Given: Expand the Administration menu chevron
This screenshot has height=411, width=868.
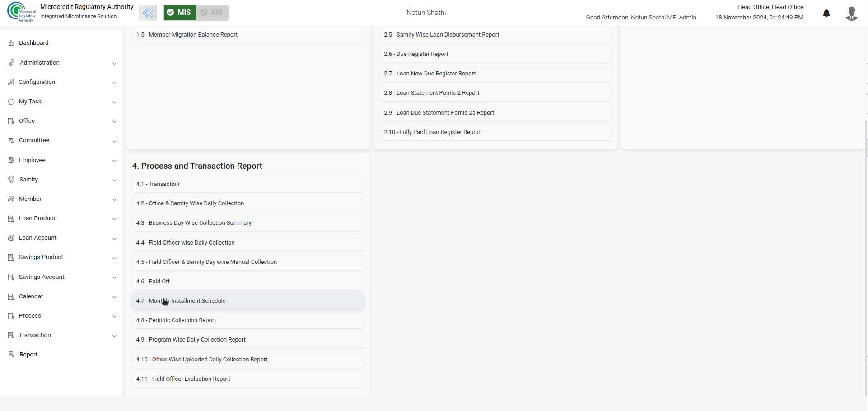Looking at the screenshot, I should point(114,63).
